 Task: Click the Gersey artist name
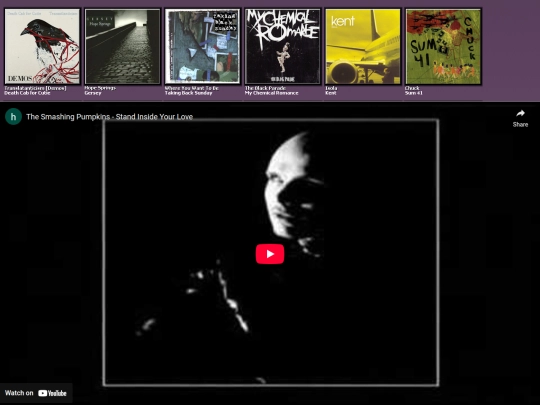tap(93, 93)
